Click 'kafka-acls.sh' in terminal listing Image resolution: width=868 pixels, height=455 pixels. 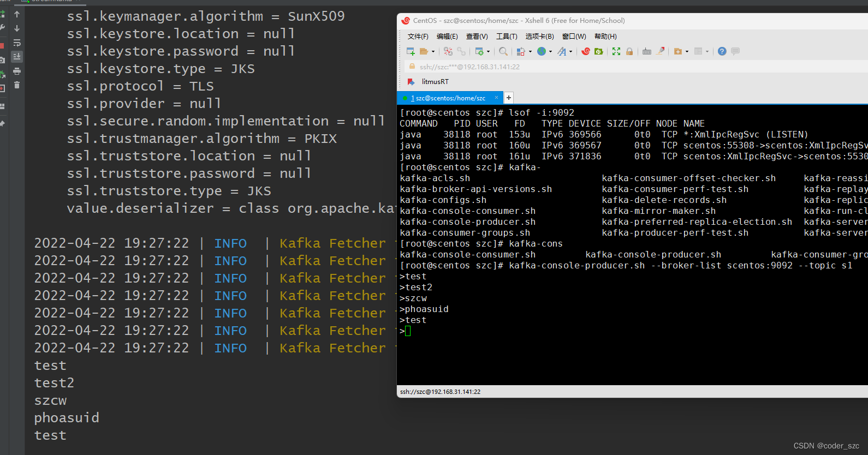435,178
